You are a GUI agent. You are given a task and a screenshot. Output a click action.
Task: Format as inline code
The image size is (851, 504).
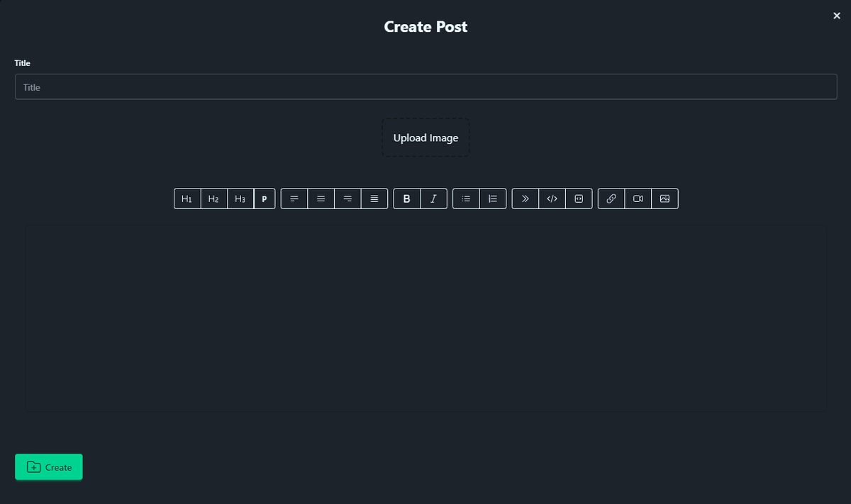tap(552, 198)
